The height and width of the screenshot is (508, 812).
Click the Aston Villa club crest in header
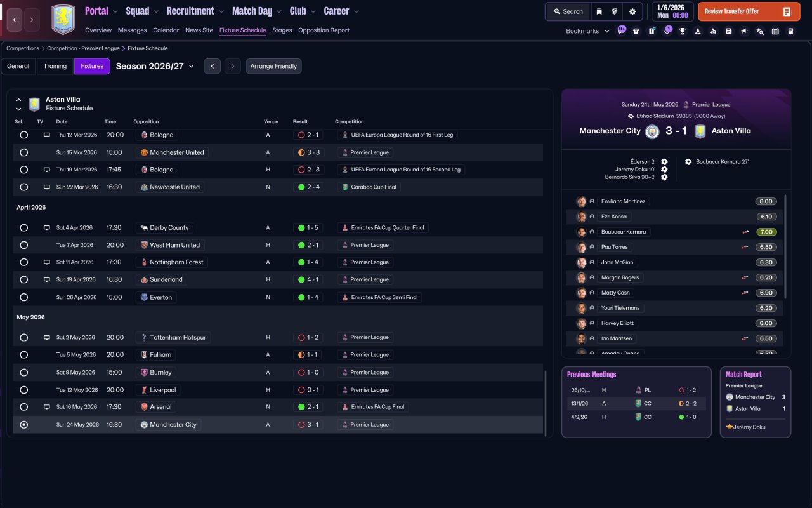pyautogui.click(x=63, y=19)
